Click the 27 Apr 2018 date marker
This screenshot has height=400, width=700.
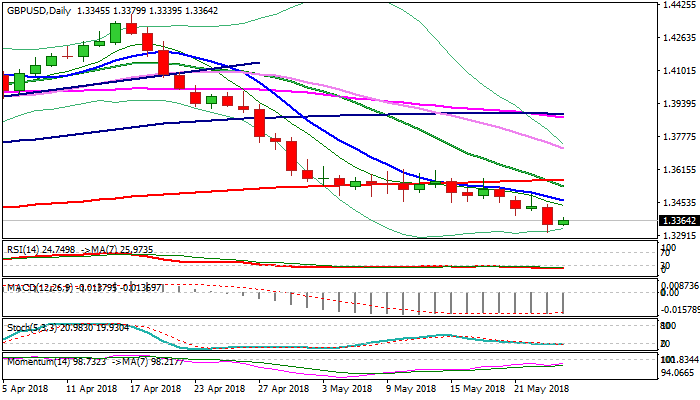278,388
